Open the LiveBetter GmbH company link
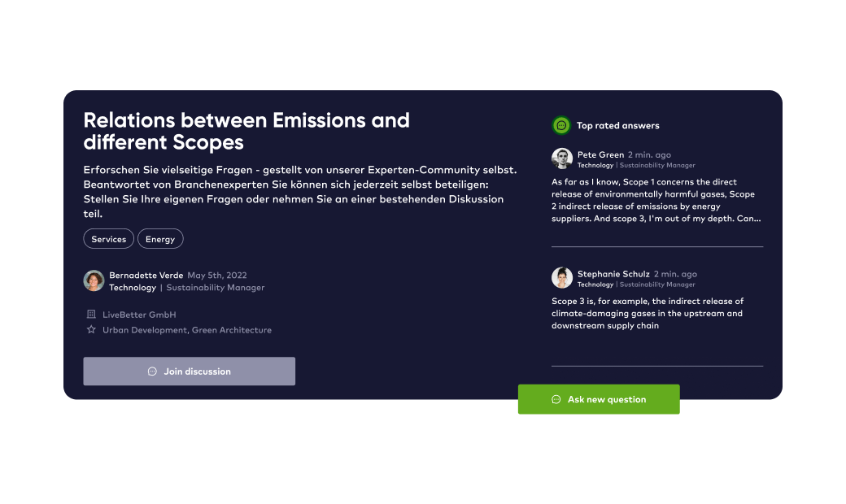Image resolution: width=846 pixels, height=504 pixels. tap(139, 315)
